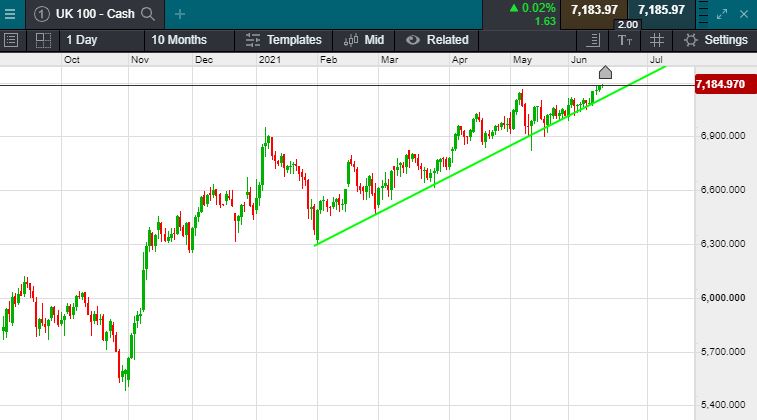This screenshot has width=757, height=420.
Task: Open the list panel icon
Action: coord(11,40)
